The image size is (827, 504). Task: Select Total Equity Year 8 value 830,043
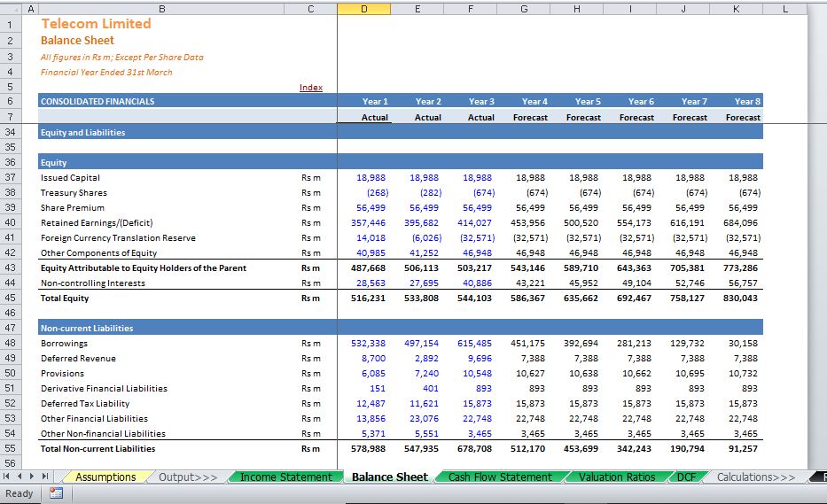[740, 298]
